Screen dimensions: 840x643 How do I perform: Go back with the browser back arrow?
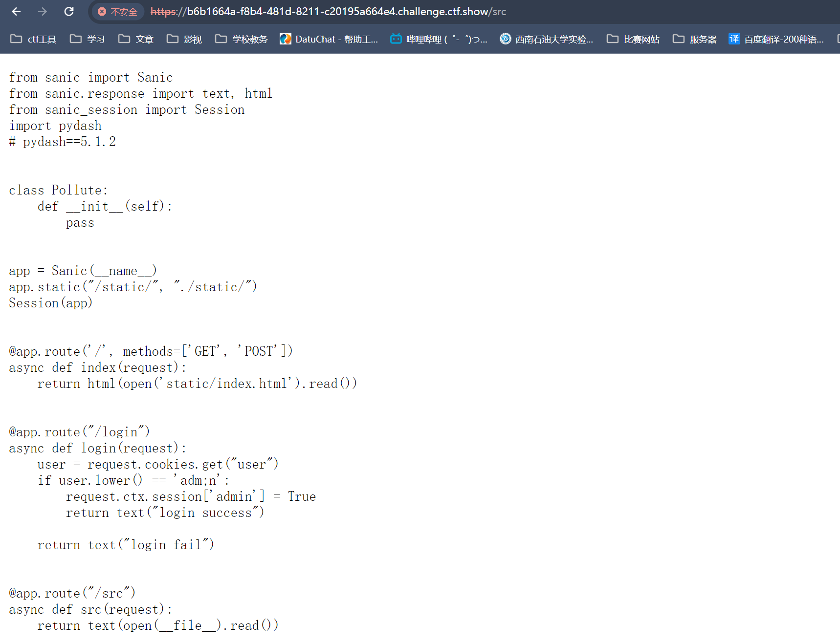click(16, 11)
